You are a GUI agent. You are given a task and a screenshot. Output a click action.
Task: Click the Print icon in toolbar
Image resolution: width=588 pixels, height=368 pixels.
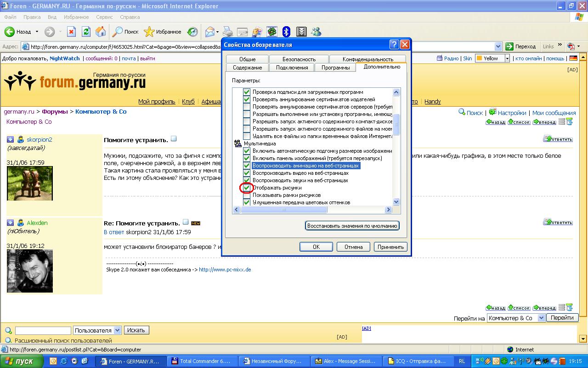click(x=228, y=32)
